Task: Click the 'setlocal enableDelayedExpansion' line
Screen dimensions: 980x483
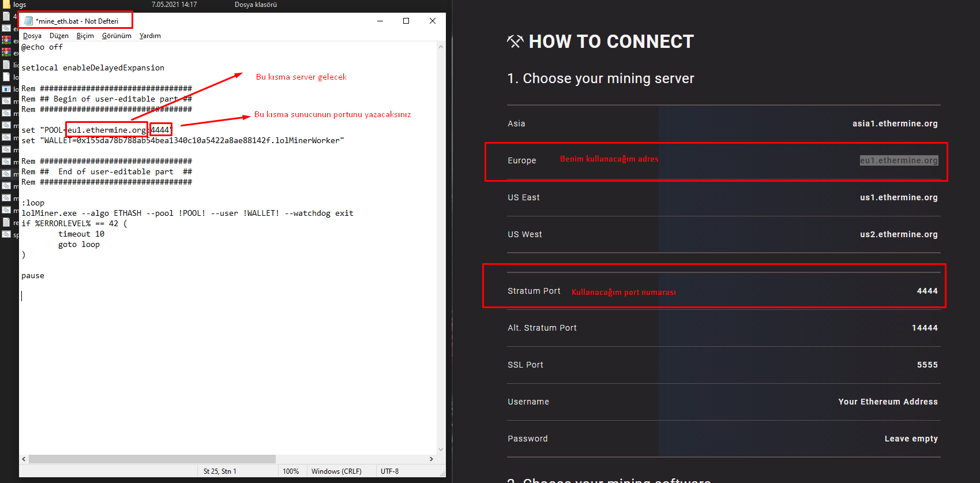Action: 93,68
